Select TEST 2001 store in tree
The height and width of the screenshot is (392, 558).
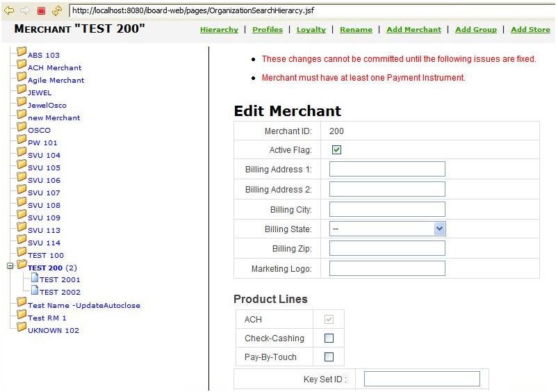pyautogui.click(x=60, y=280)
